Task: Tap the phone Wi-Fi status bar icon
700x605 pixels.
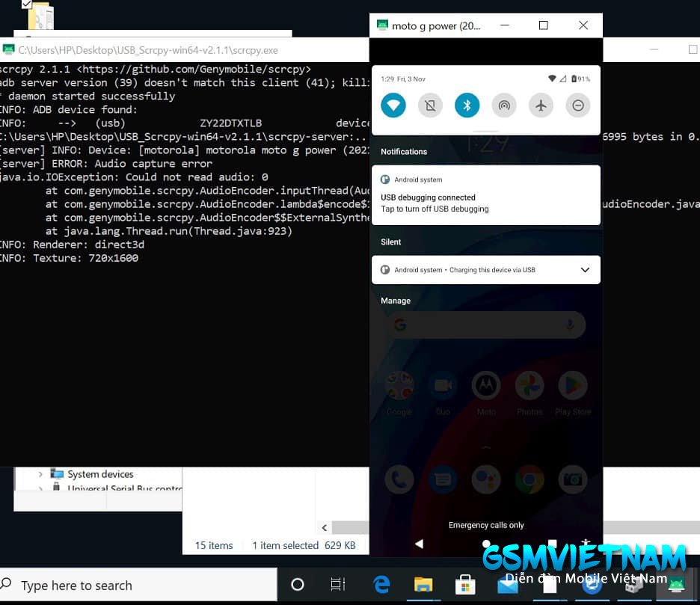Action: click(x=552, y=79)
